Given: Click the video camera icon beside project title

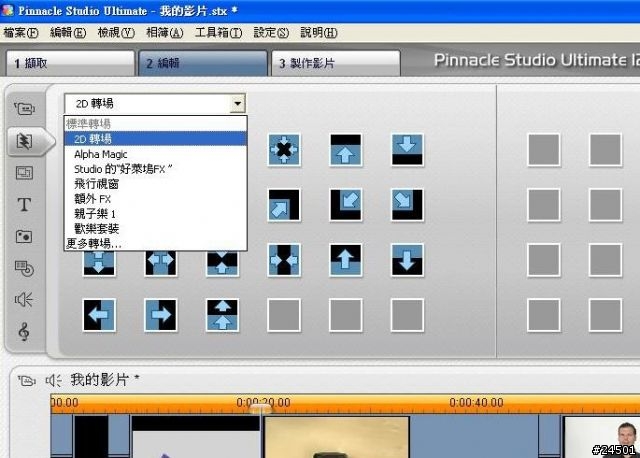Looking at the screenshot, I should pos(27,381).
